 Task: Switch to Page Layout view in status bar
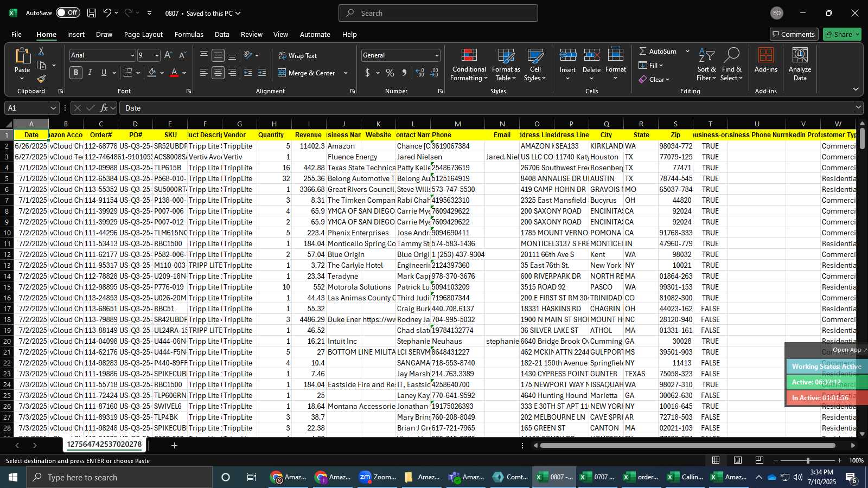pyautogui.click(x=738, y=460)
